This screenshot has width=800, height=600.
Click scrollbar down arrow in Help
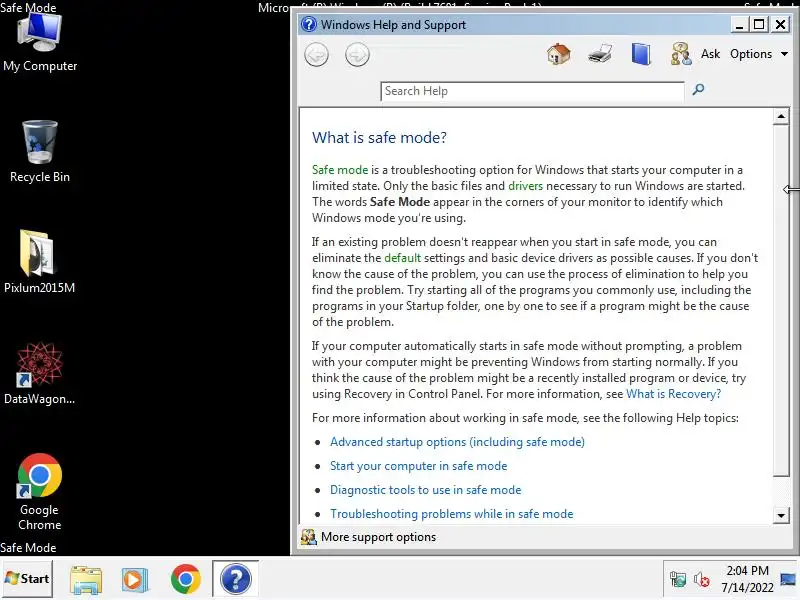point(781,515)
